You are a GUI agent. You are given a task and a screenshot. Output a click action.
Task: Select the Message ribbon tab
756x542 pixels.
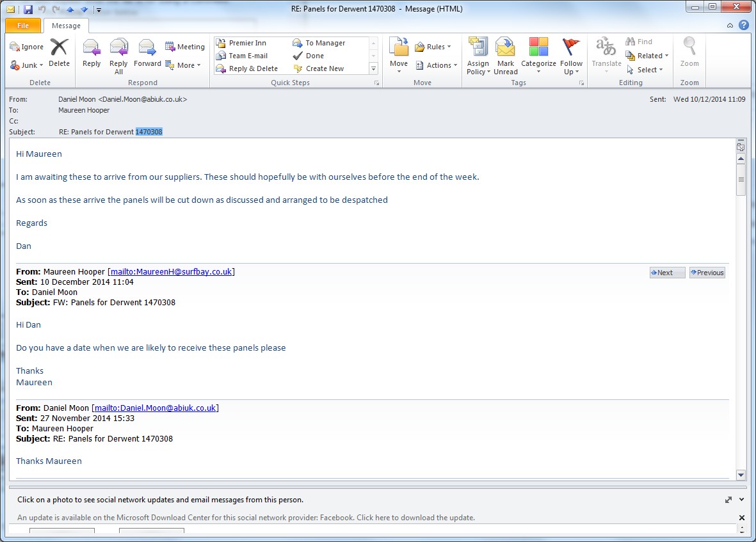point(66,26)
